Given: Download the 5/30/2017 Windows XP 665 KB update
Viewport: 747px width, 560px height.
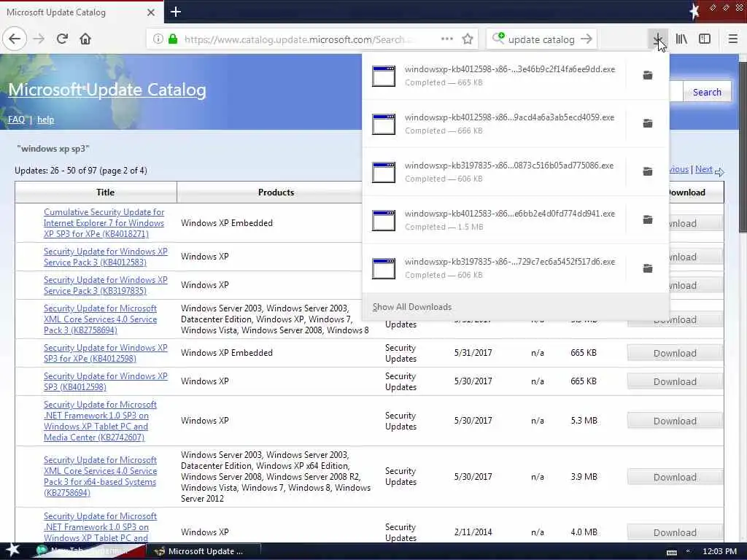Looking at the screenshot, I should point(675,382).
